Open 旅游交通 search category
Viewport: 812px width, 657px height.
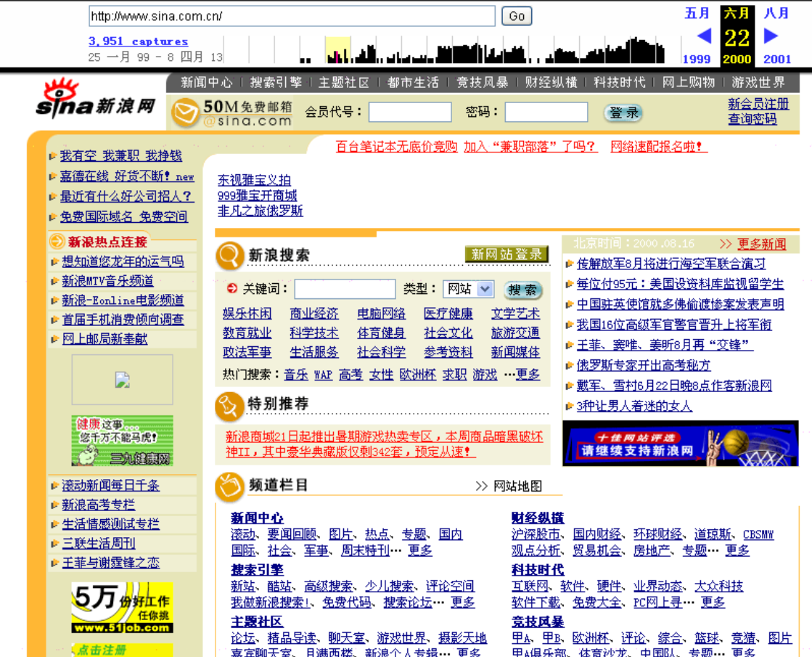point(515,332)
